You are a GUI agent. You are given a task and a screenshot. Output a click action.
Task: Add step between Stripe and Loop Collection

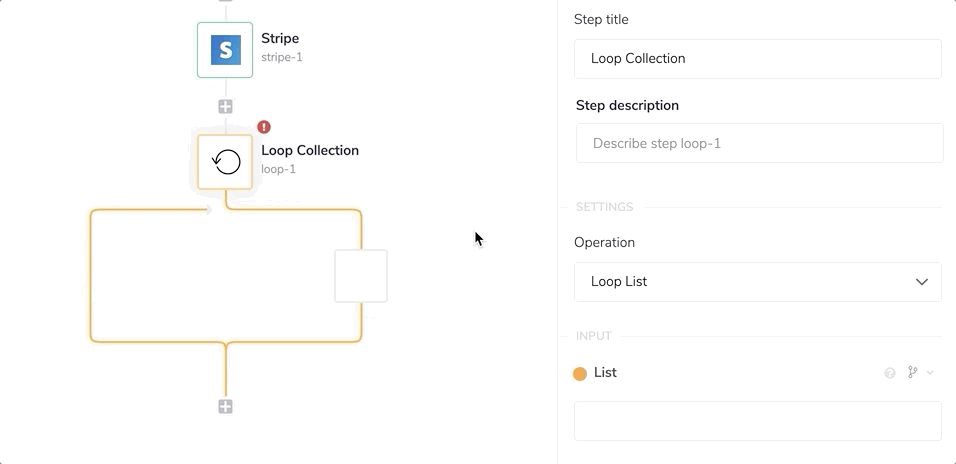[226, 106]
